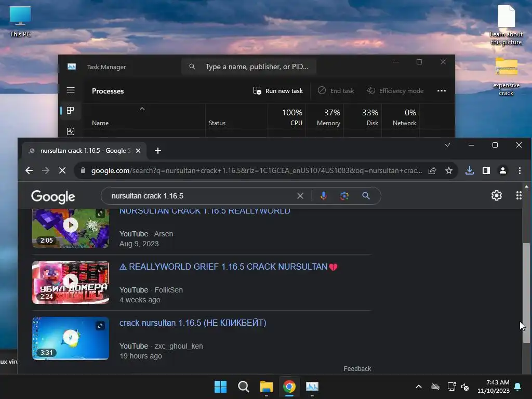
Task: Open 'crack nursultan 1.16.5 (НЕ КЛИКБЕЙТ)' link
Action: (x=193, y=323)
